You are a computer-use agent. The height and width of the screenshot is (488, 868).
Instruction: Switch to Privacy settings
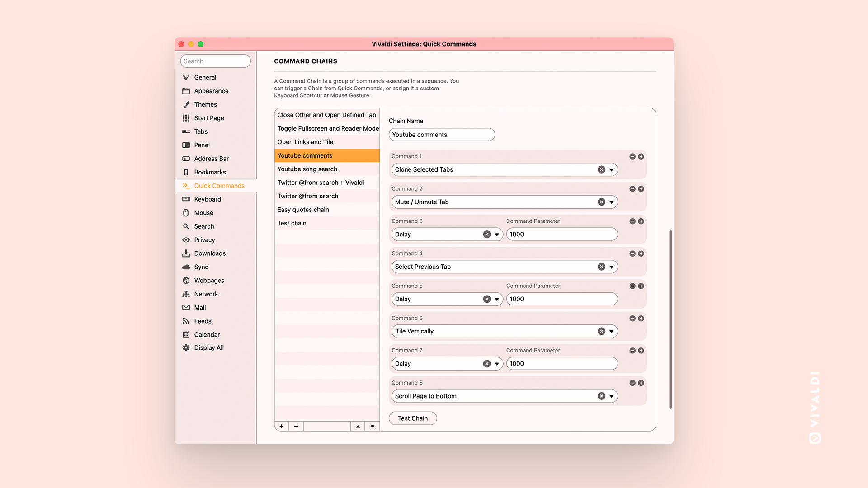(216, 240)
